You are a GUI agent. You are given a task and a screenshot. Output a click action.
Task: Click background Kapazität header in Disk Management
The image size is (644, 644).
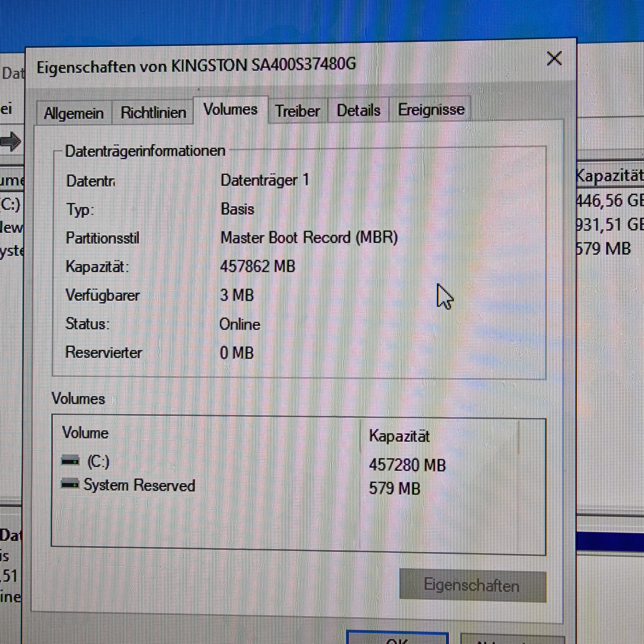click(x=610, y=176)
